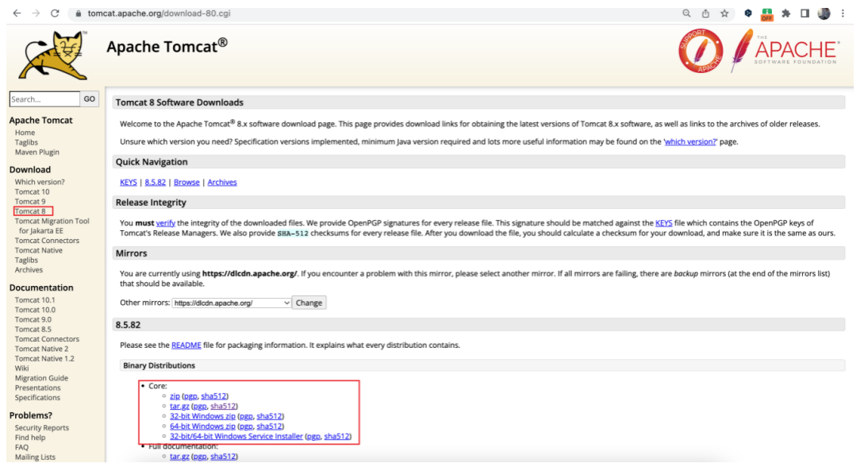Open Tomcat Migration Tool for Jakarta EE
Viewport: 868px width, 467px height.
point(52,226)
